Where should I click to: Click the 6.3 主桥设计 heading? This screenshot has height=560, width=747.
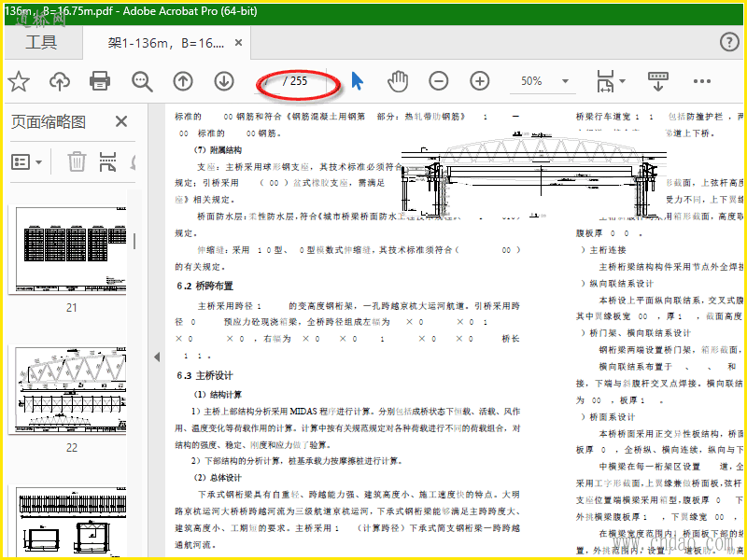click(x=204, y=375)
